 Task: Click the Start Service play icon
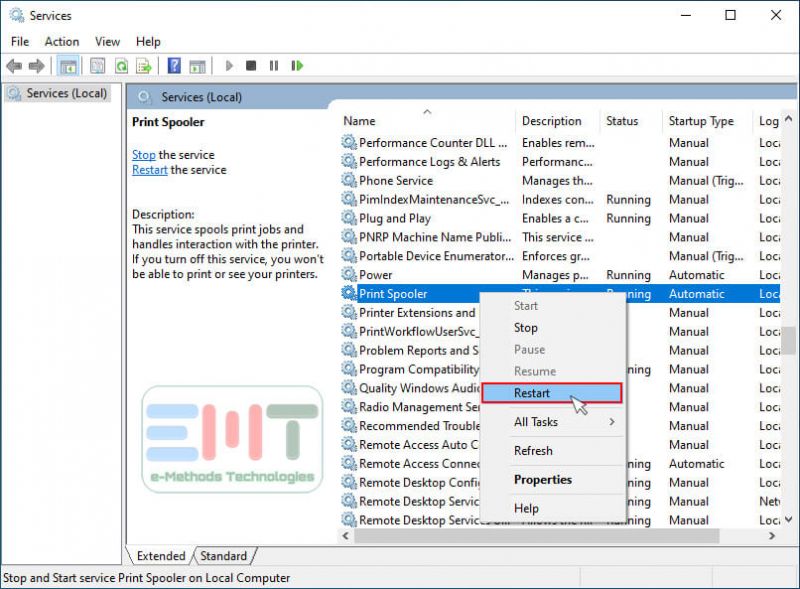tap(229, 66)
